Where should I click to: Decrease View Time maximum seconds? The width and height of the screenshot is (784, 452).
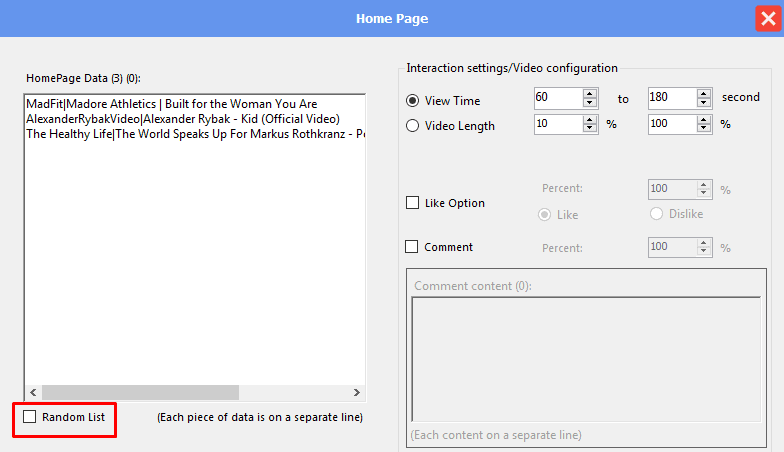(704, 102)
